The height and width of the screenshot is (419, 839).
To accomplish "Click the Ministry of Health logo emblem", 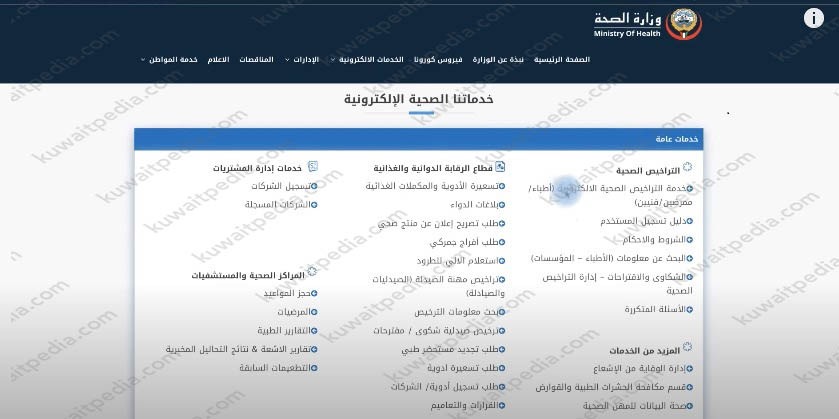I will (684, 24).
